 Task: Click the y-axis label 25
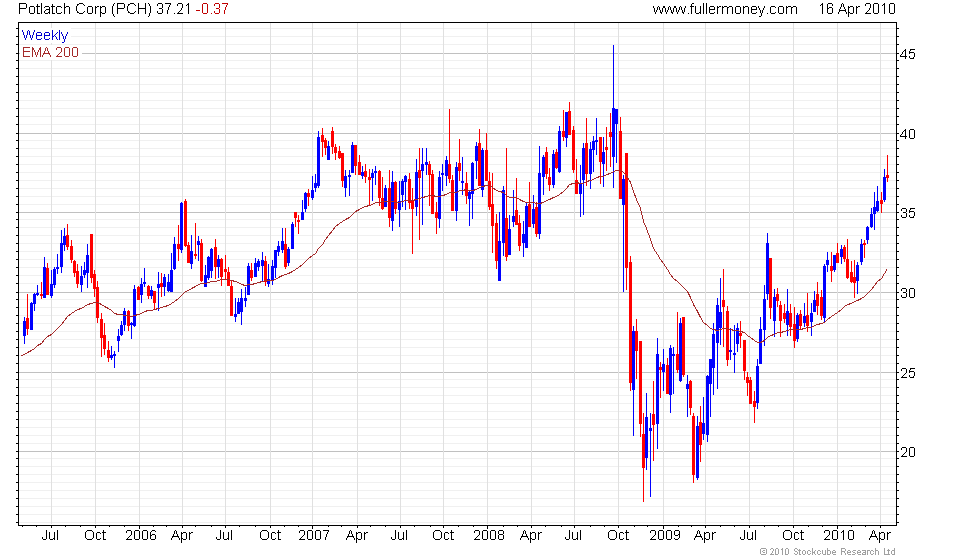click(908, 373)
